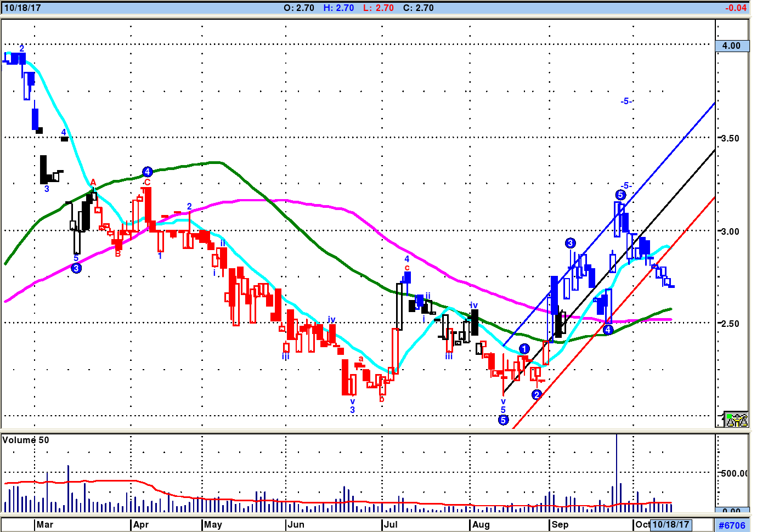Viewport: 768px width, 532px height.
Task: Select circled 5 wave label at August low
Action: pyautogui.click(x=503, y=420)
